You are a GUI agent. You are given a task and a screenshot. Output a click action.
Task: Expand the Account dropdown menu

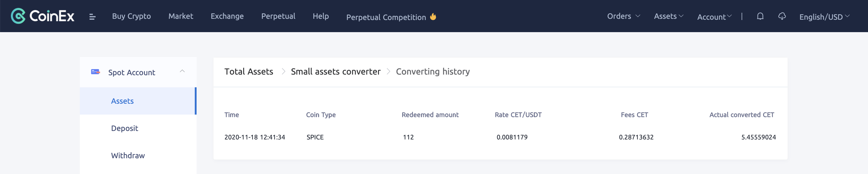click(714, 17)
